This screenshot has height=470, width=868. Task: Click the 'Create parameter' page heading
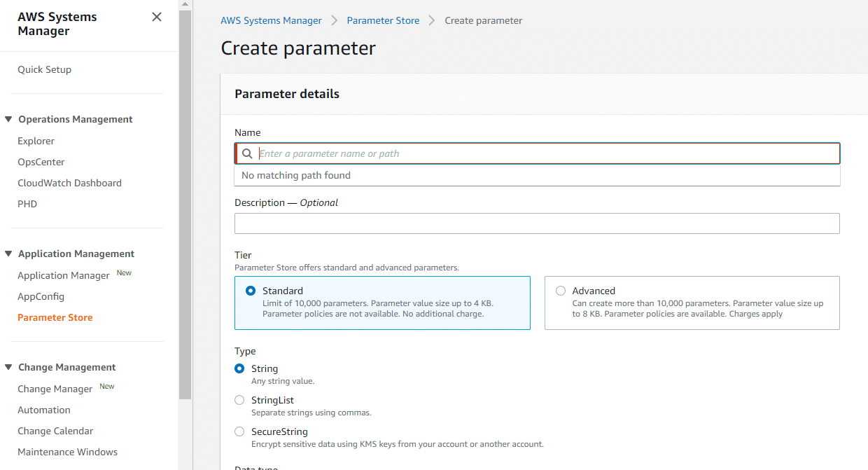click(x=298, y=48)
